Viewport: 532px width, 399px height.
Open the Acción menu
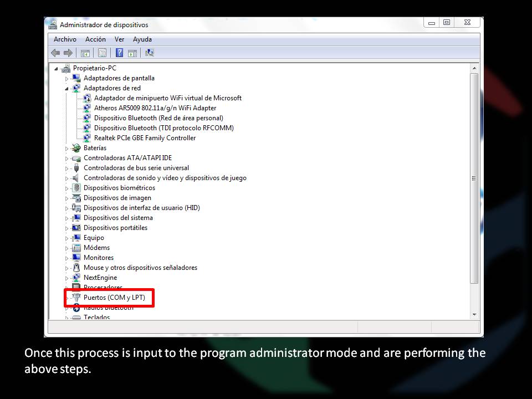tap(95, 39)
